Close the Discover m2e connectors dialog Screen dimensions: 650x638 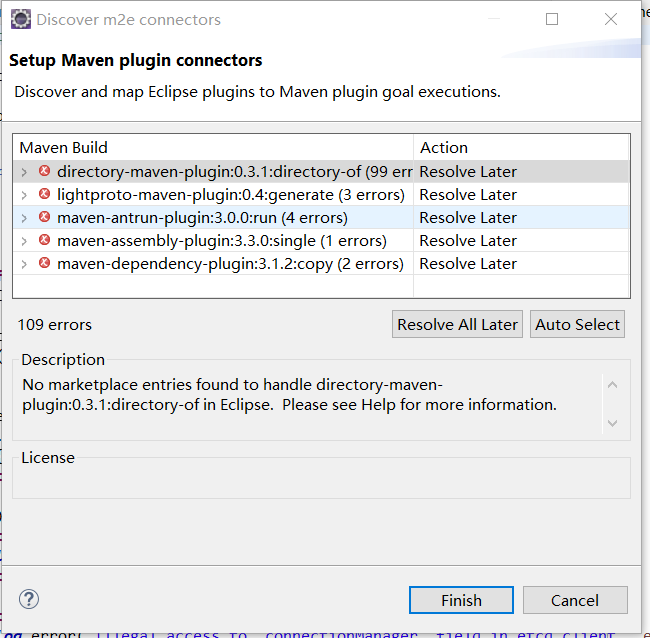point(611,19)
